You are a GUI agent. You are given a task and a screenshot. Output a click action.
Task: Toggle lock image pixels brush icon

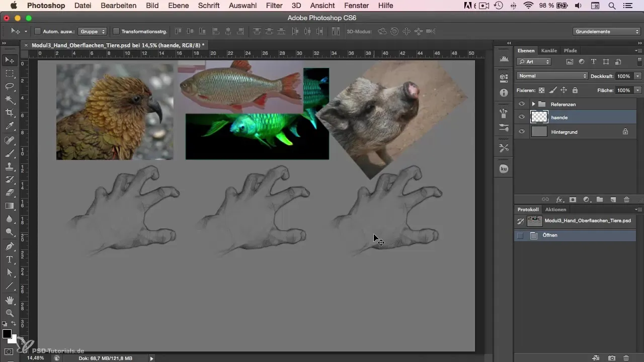pyautogui.click(x=552, y=90)
